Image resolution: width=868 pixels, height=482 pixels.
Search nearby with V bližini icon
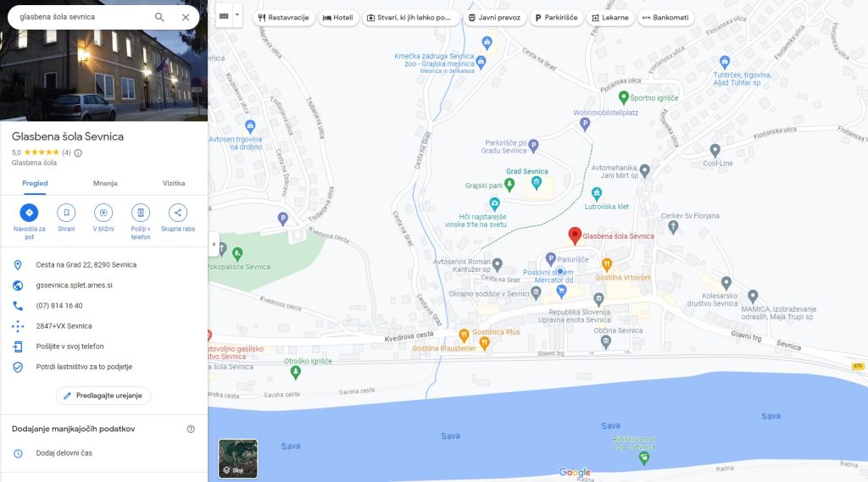click(103, 213)
